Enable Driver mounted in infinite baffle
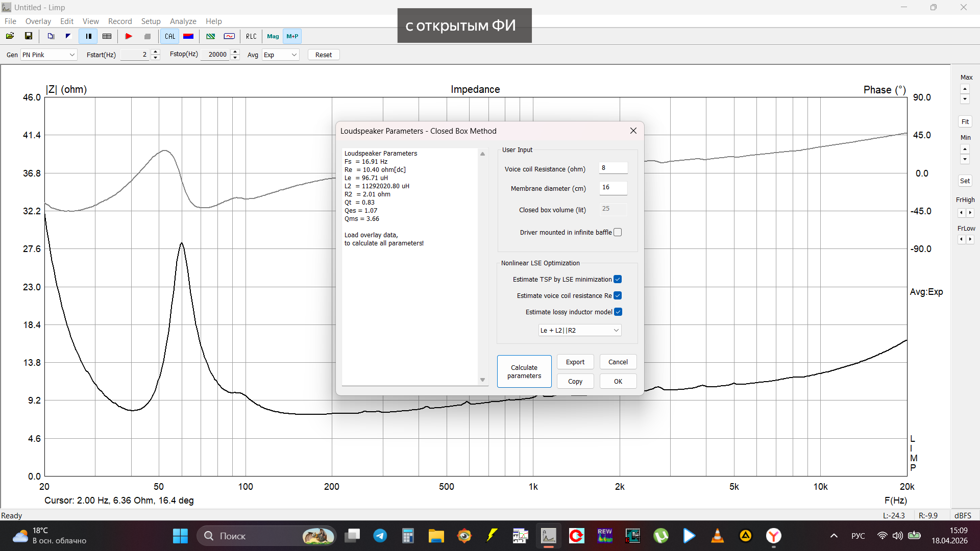980x551 pixels. [618, 232]
